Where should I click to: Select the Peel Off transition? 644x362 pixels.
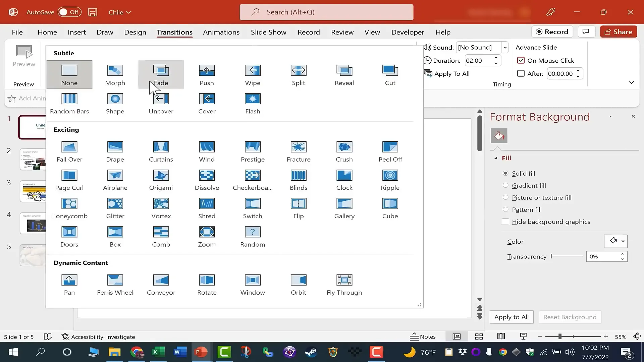390,152
